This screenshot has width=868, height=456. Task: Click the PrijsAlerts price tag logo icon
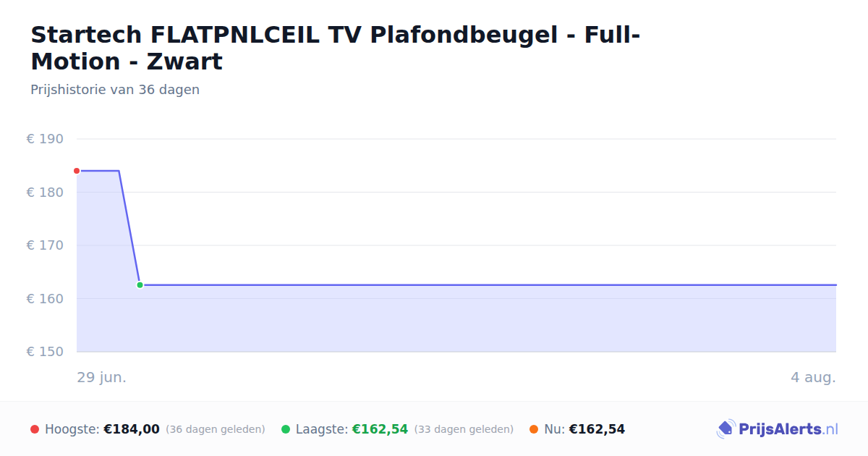[x=726, y=429]
